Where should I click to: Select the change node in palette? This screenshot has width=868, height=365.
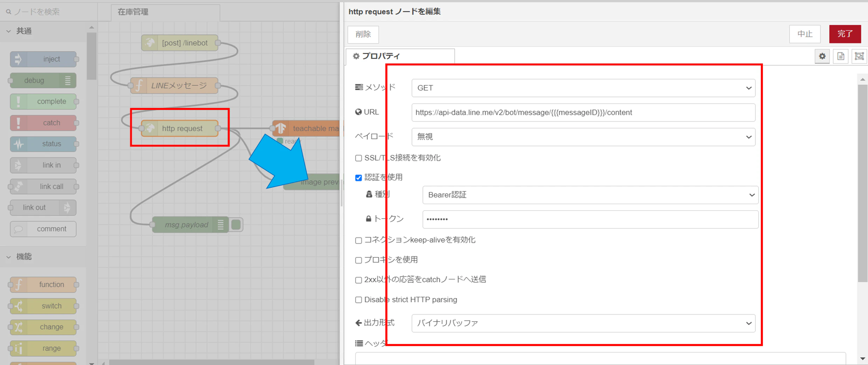click(43, 327)
